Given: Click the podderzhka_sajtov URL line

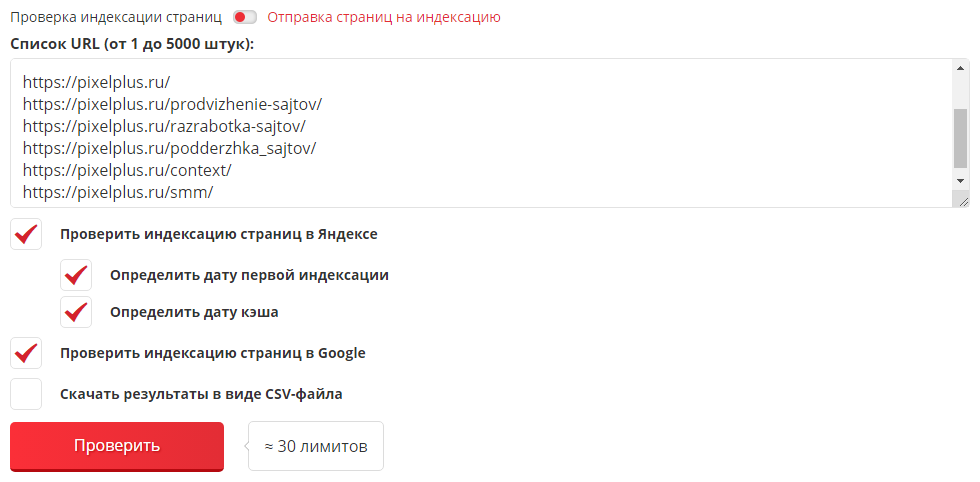Looking at the screenshot, I should click(169, 148).
